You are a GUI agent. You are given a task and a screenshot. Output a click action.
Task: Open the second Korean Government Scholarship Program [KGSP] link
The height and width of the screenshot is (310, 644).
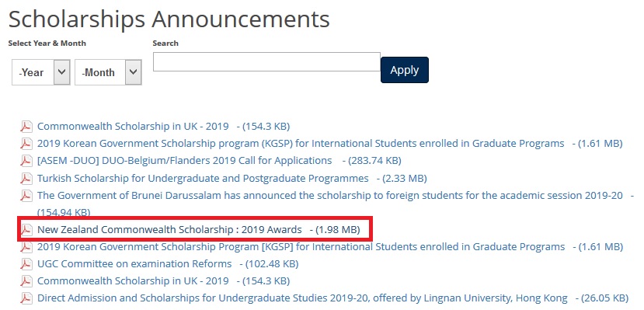pyautogui.click(x=301, y=247)
